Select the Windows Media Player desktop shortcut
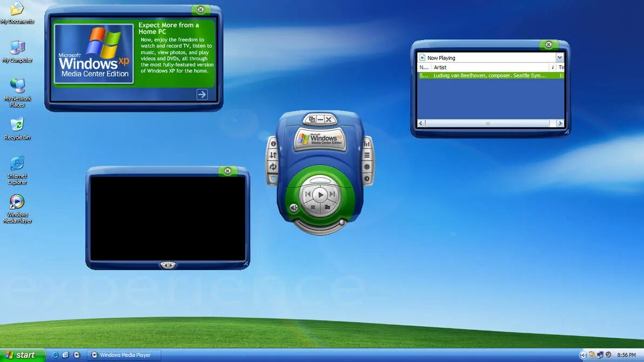644x362 pixels. click(17, 209)
